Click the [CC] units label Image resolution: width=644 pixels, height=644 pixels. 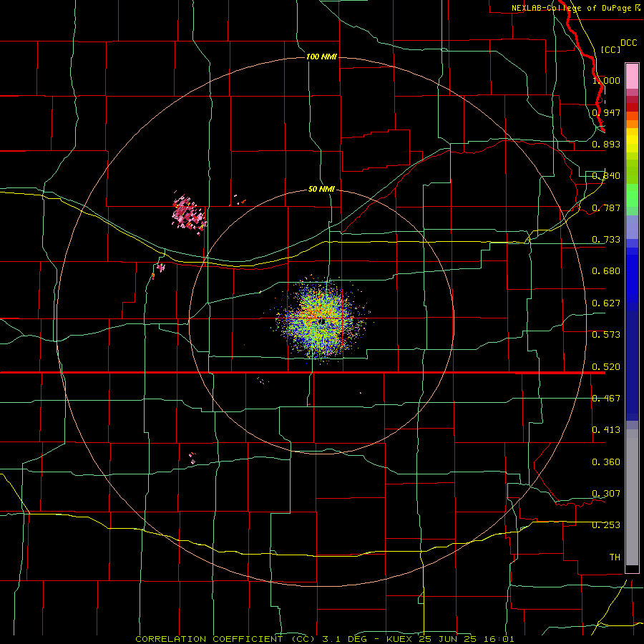point(610,49)
